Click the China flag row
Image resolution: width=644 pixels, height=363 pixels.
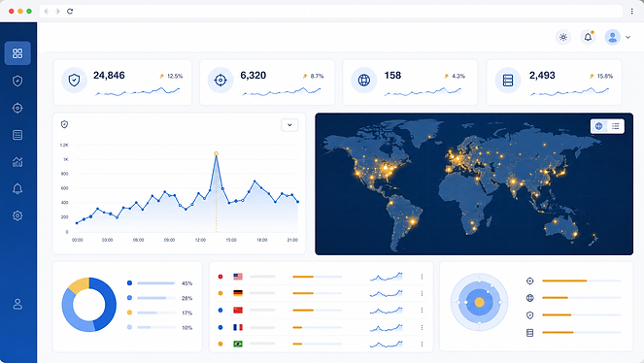[x=322, y=310]
